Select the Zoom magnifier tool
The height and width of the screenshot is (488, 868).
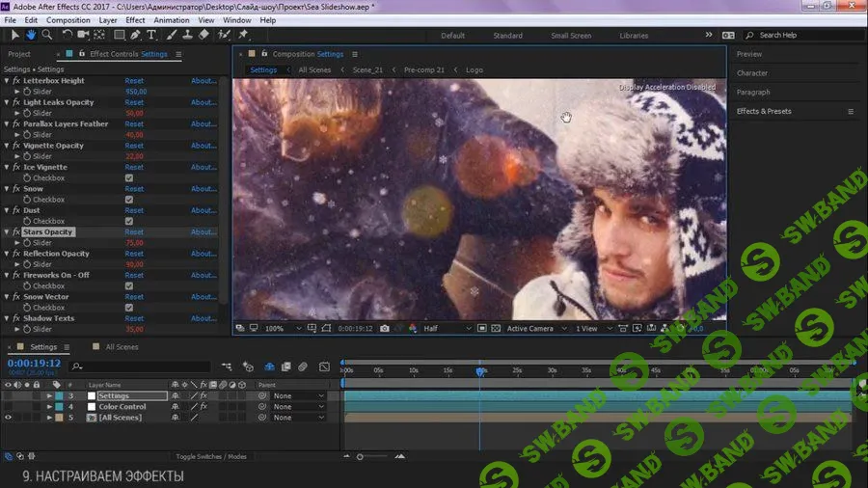click(x=47, y=35)
